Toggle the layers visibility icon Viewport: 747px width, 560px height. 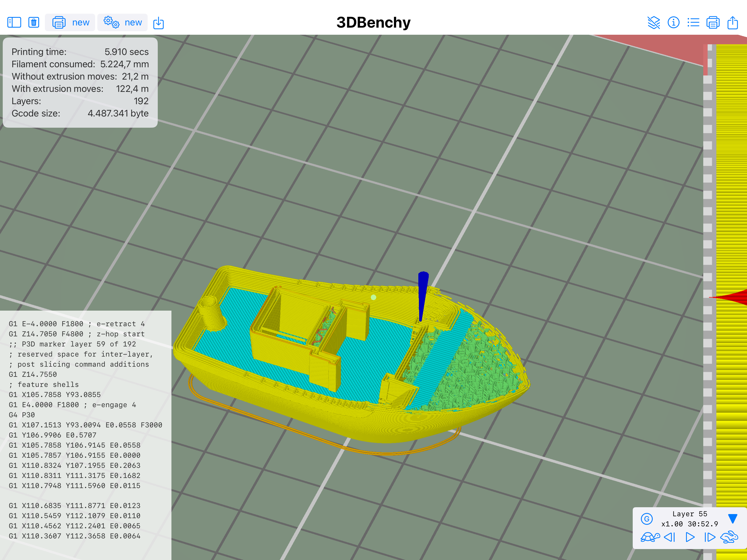click(654, 23)
